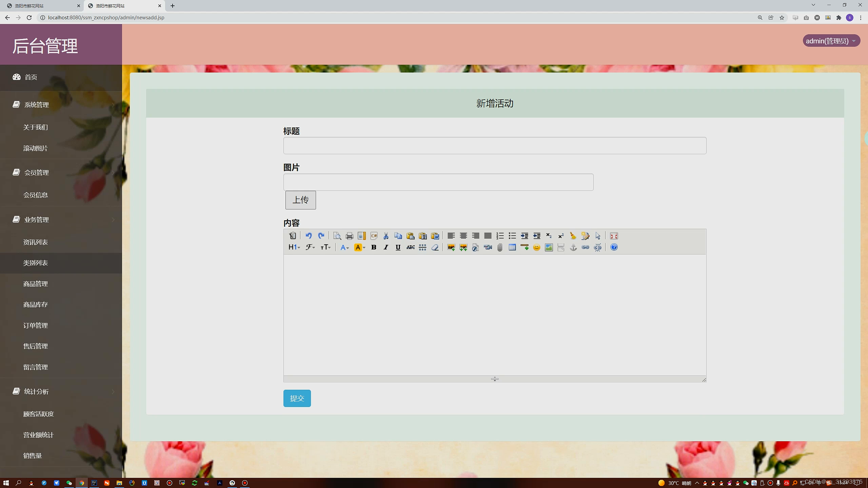868x488 pixels.
Task: Click the 上传 upload button
Action: (x=300, y=200)
